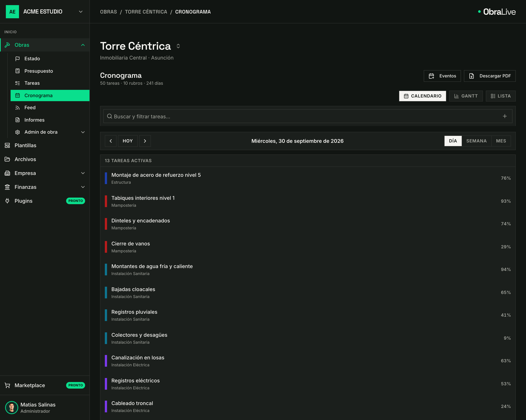Click the Plantillas layout icon
Screen dimensions: 526x420
(7, 145)
